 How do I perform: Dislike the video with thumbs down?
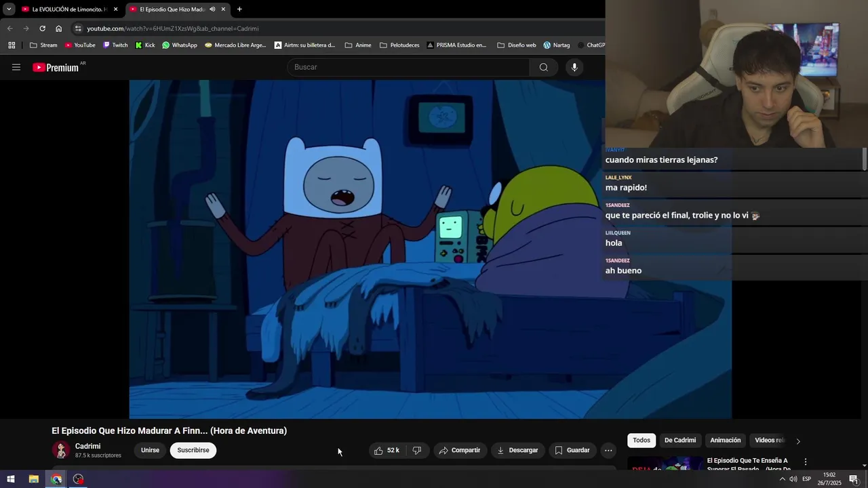417,450
